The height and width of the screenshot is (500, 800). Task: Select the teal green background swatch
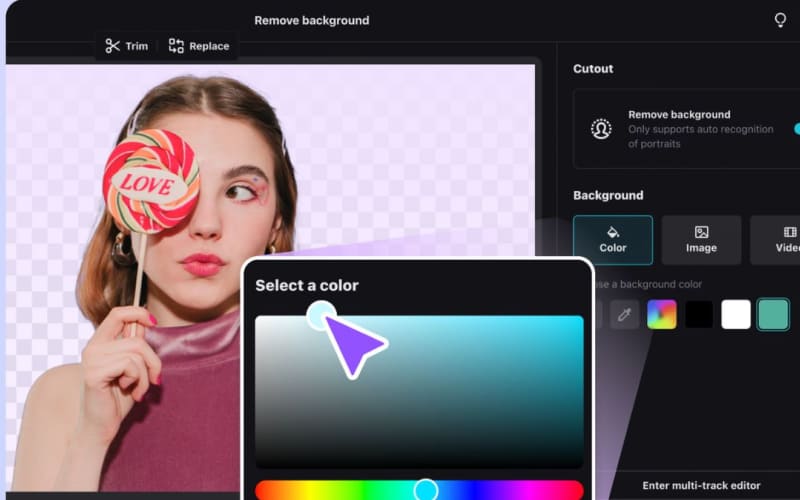(x=773, y=315)
